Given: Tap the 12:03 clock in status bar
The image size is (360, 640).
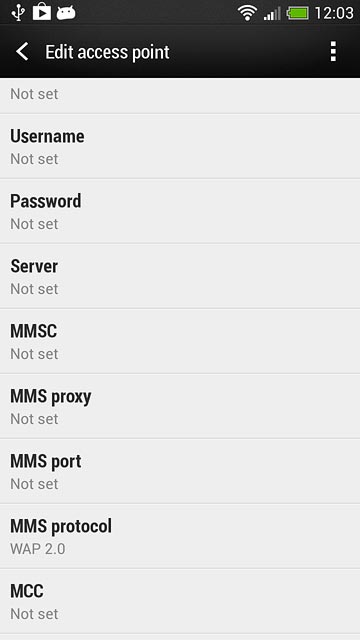Looking at the screenshot, I should tap(334, 13).
